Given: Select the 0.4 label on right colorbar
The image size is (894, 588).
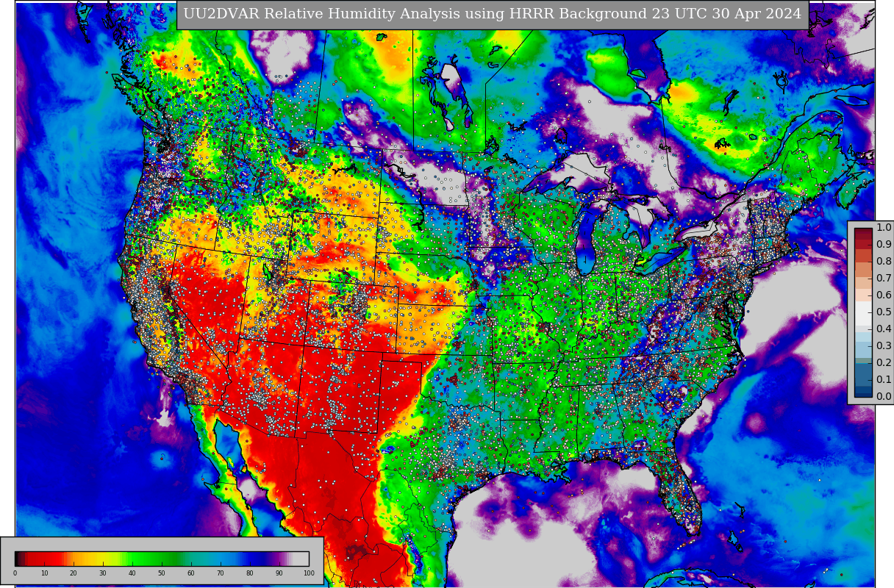Looking at the screenshot, I should [x=884, y=329].
